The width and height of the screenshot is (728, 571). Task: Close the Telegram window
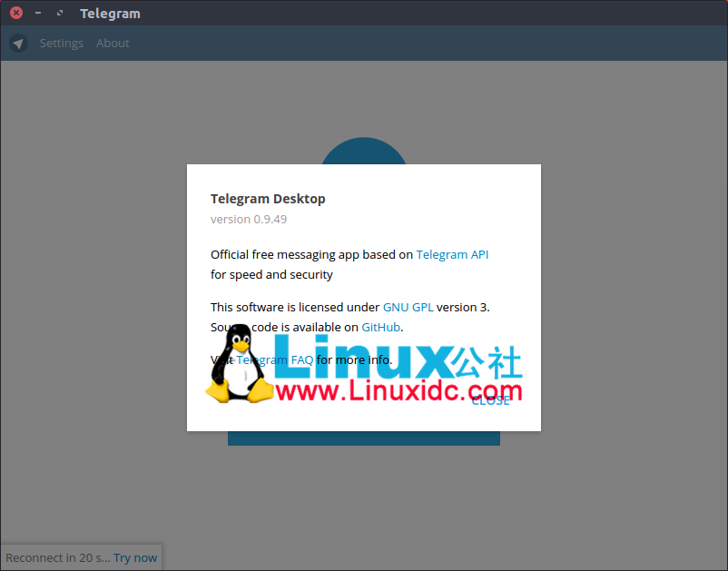[x=16, y=13]
